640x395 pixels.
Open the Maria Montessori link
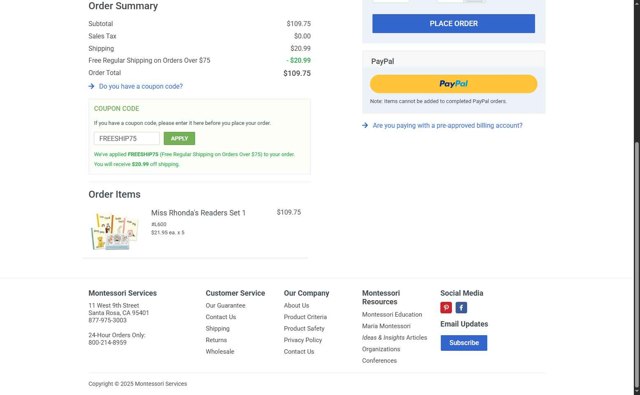386,326
